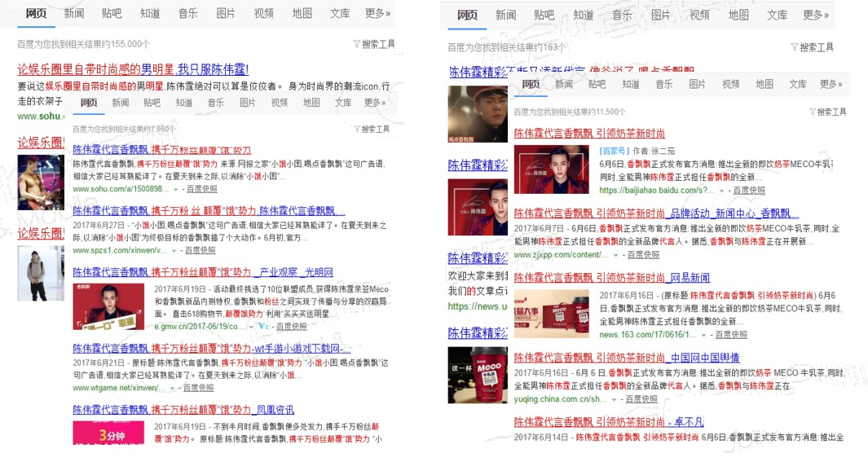
Task: Switch to 知道 tab on the 7,960-result page
Action: 183,103
